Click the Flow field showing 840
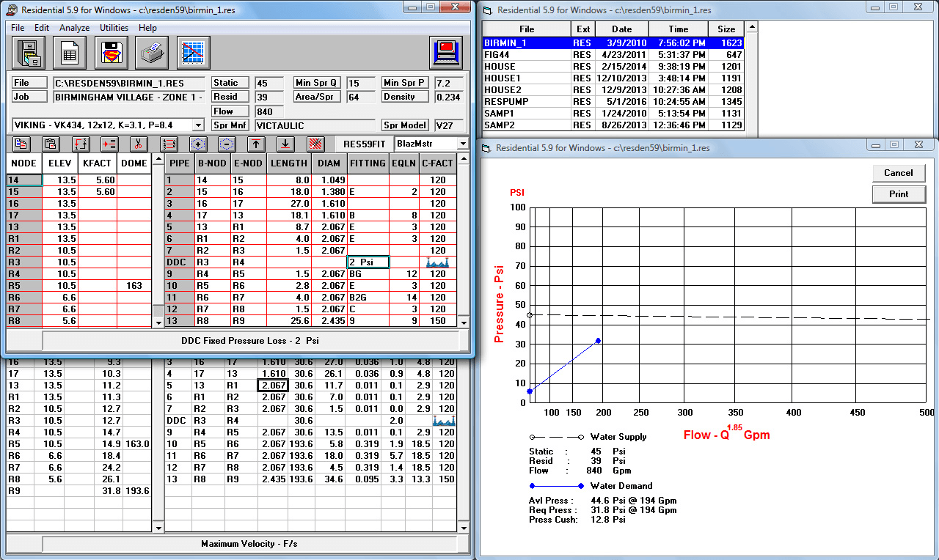The image size is (939, 560). pos(271,111)
